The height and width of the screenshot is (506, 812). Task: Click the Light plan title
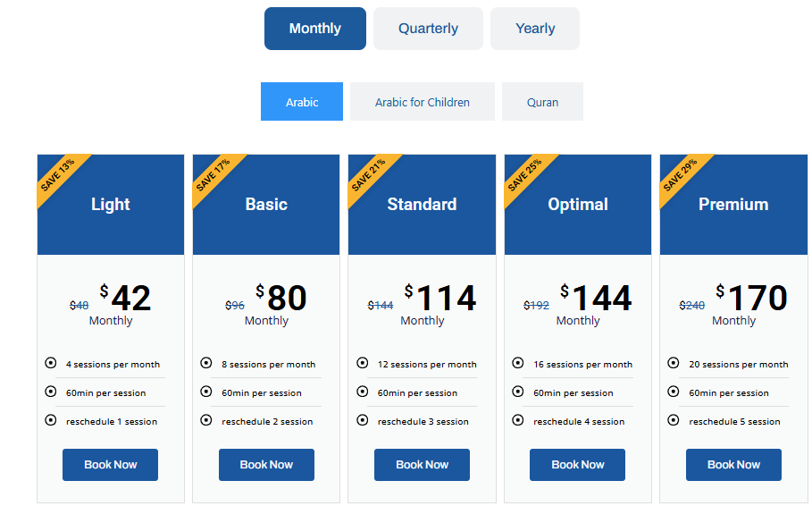pos(110,204)
